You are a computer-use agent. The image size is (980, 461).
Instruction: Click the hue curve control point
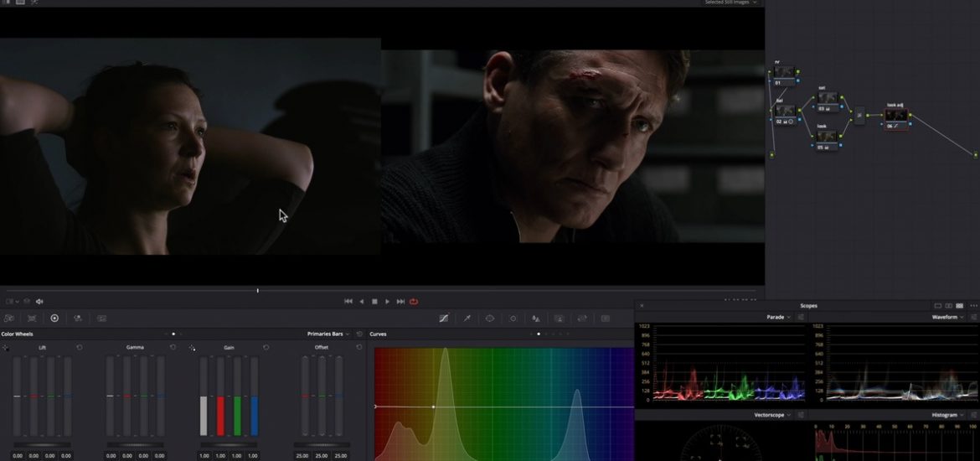coord(433,407)
